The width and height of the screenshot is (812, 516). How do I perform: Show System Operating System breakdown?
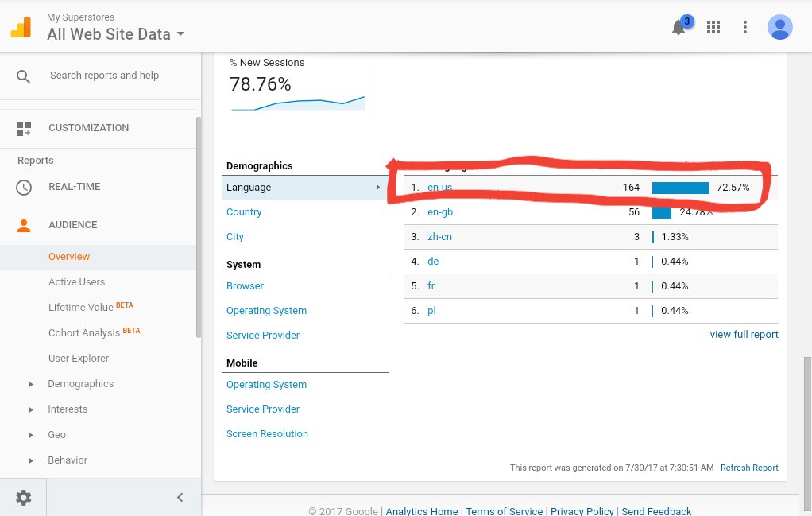click(266, 311)
